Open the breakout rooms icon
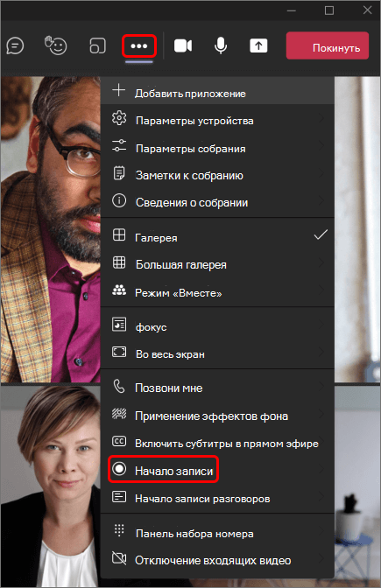 [x=97, y=46]
